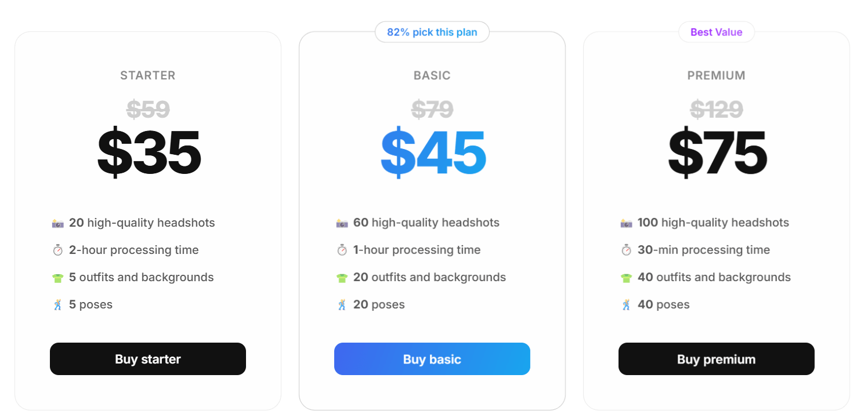Click the green shirt icon in Basic plan

click(342, 278)
